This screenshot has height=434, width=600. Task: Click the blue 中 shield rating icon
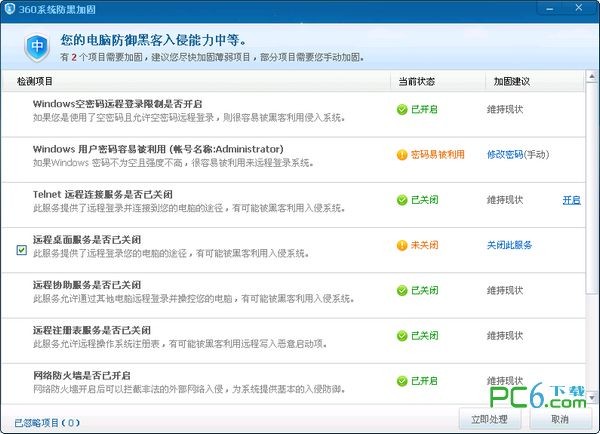tap(37, 47)
